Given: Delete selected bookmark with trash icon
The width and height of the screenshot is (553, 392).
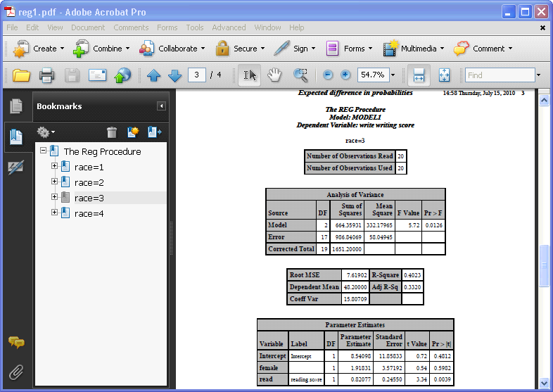Looking at the screenshot, I should (x=111, y=132).
